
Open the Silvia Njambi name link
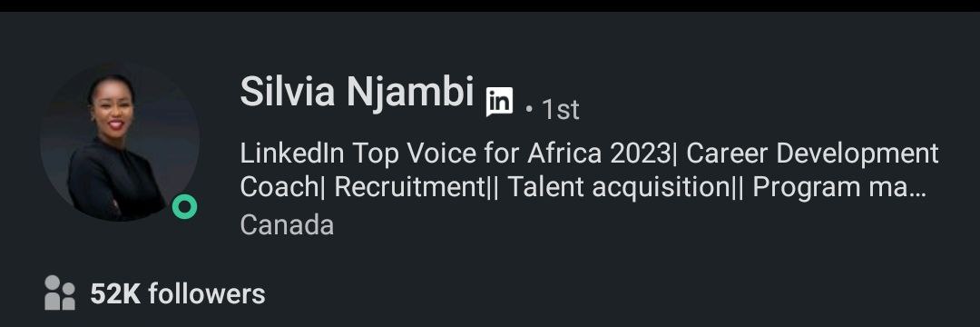click(357, 91)
